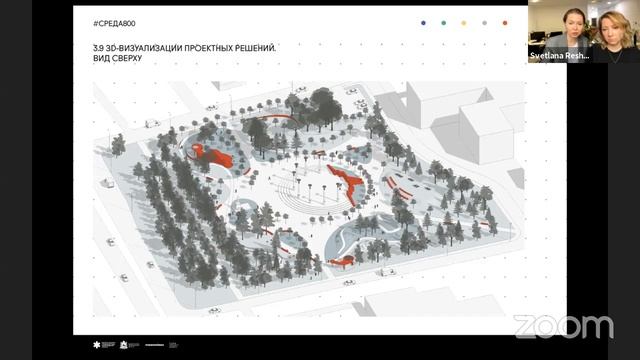The image size is (640, 360).
Task: Click the blue dot in slide header
Action: (423, 23)
